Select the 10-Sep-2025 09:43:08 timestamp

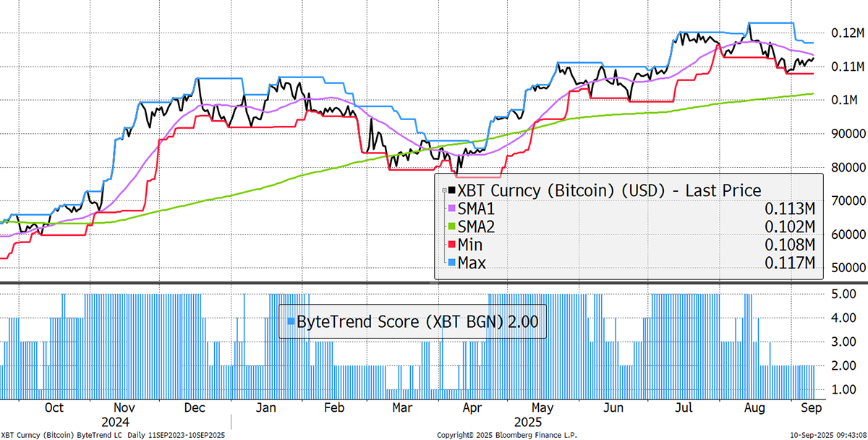click(827, 434)
